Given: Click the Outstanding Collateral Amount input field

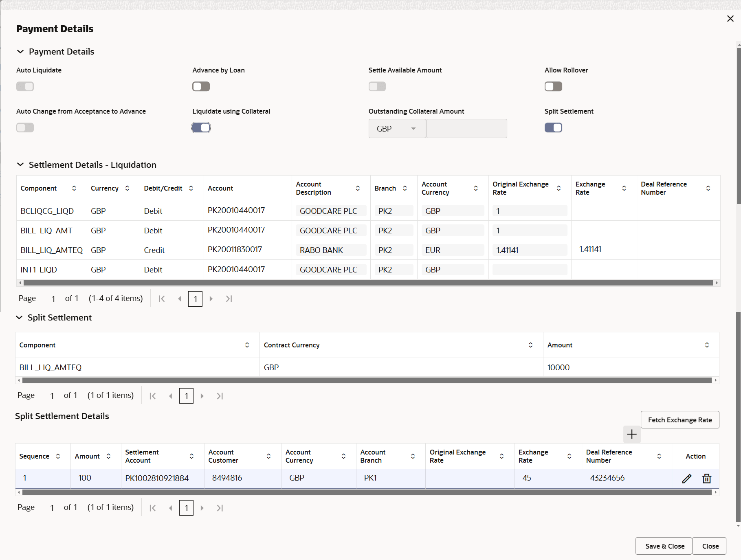Looking at the screenshot, I should pyautogui.click(x=466, y=128).
